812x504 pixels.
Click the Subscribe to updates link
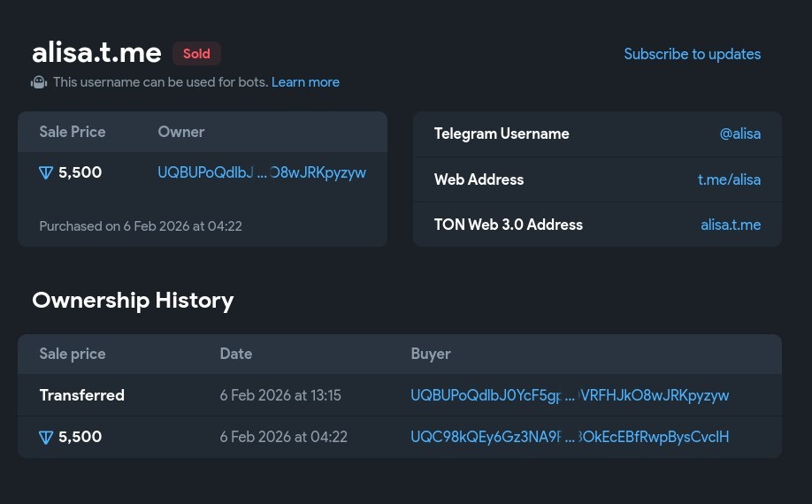point(692,54)
